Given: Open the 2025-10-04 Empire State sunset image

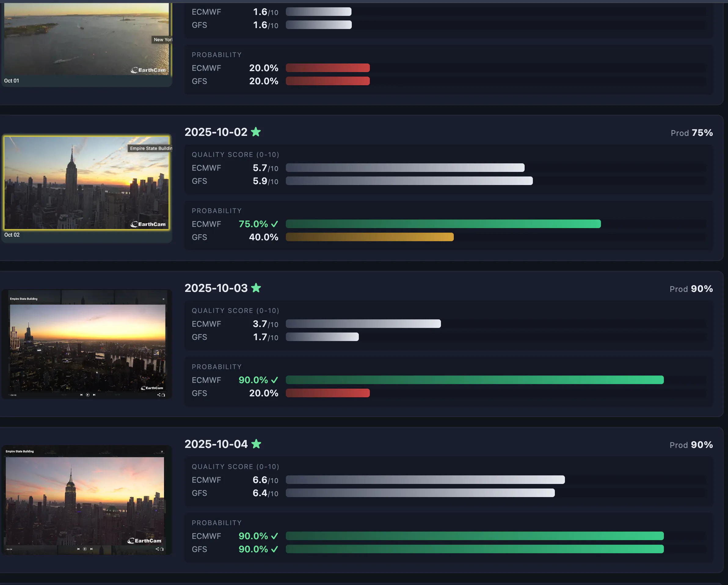Looking at the screenshot, I should [x=85, y=501].
